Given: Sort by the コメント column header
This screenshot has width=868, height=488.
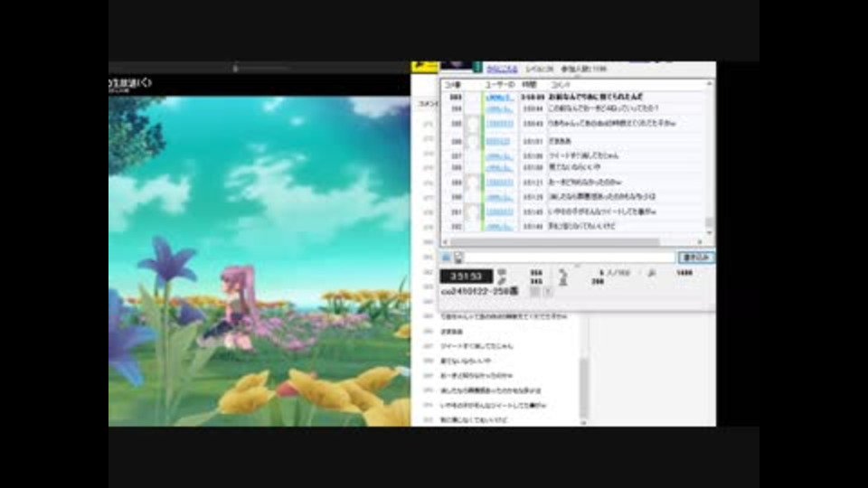Looking at the screenshot, I should [560, 85].
